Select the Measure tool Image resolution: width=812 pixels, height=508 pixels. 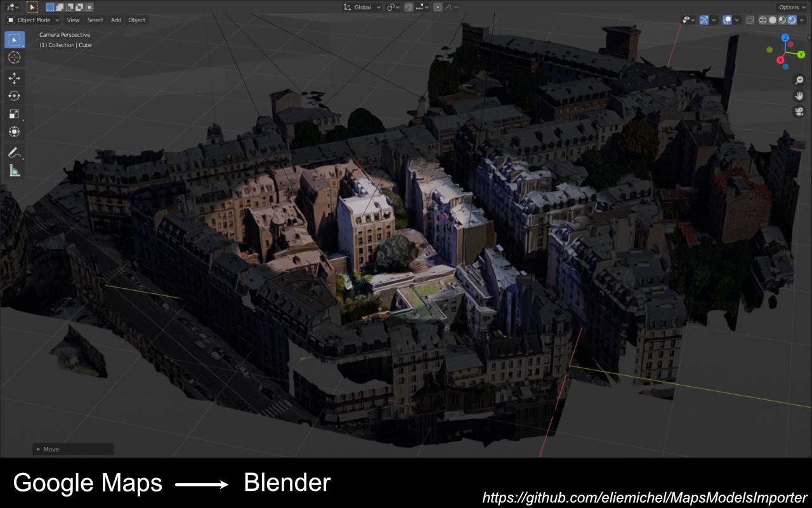[14, 170]
